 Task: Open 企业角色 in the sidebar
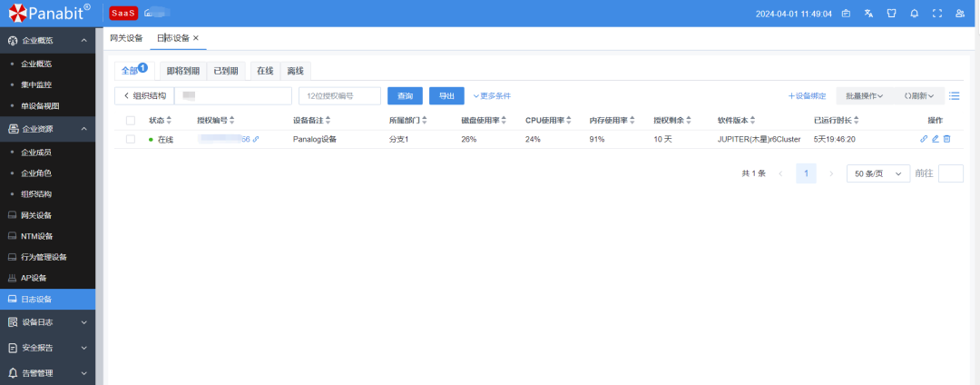tap(47, 173)
